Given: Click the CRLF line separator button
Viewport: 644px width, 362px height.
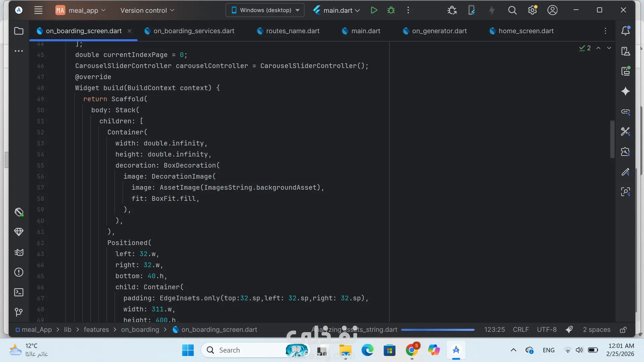Looking at the screenshot, I should pyautogui.click(x=521, y=330).
